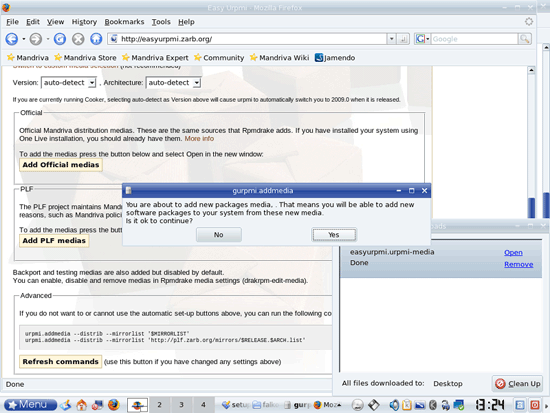Click the lock session icon in taskbar
This screenshot has width=550, height=413.
pos(519,405)
